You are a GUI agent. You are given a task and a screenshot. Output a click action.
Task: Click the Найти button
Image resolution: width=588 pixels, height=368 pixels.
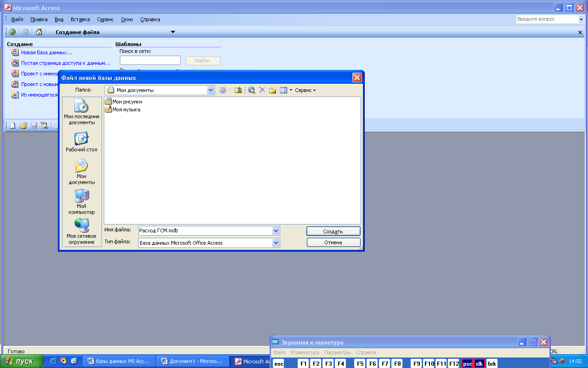(203, 60)
